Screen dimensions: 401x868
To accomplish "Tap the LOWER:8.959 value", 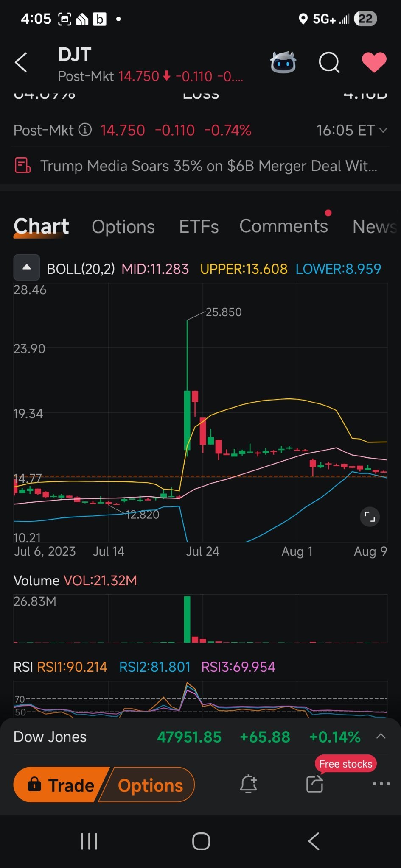I will coord(338,269).
